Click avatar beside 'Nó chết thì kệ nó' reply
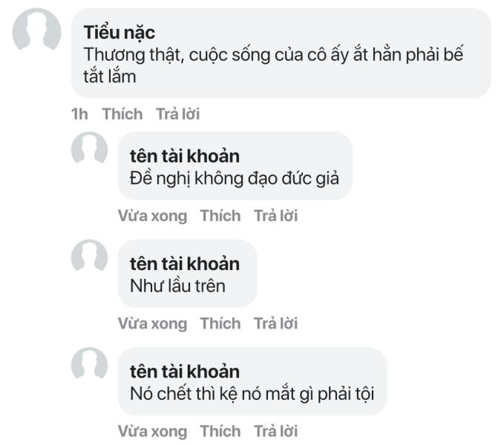 [89, 363]
